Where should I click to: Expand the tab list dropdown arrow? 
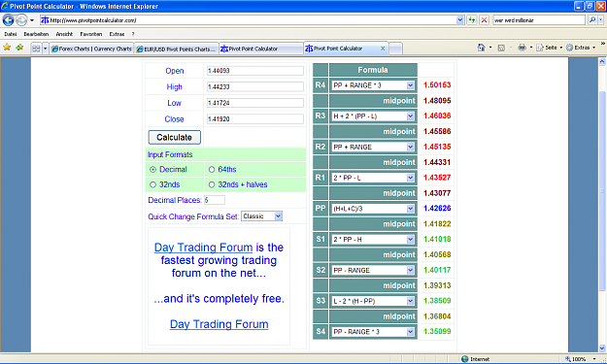tap(46, 49)
